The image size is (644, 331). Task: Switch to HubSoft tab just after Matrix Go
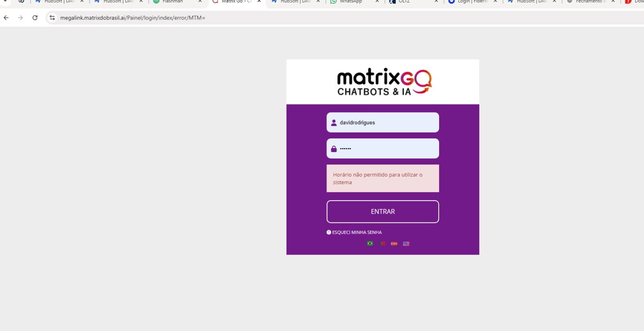296,2
